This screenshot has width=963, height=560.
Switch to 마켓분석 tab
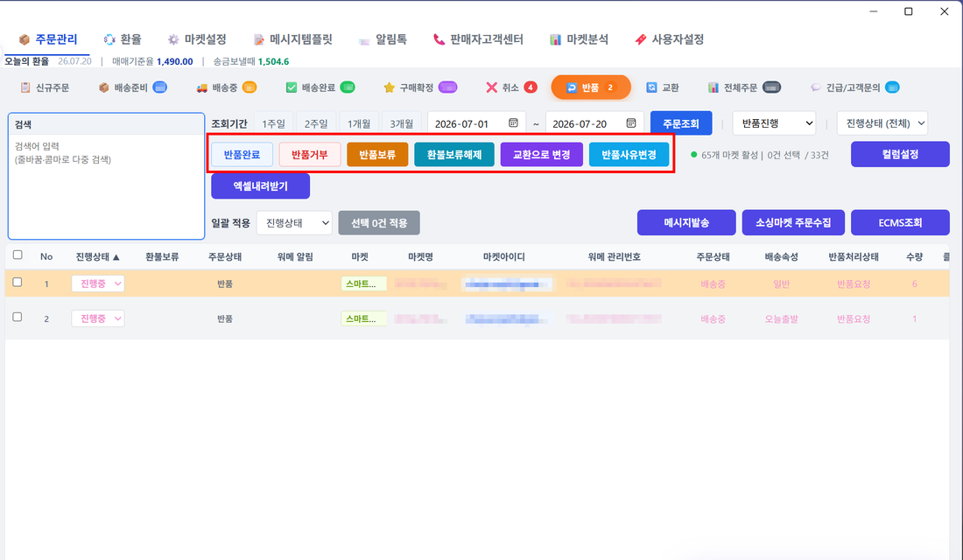(x=580, y=39)
